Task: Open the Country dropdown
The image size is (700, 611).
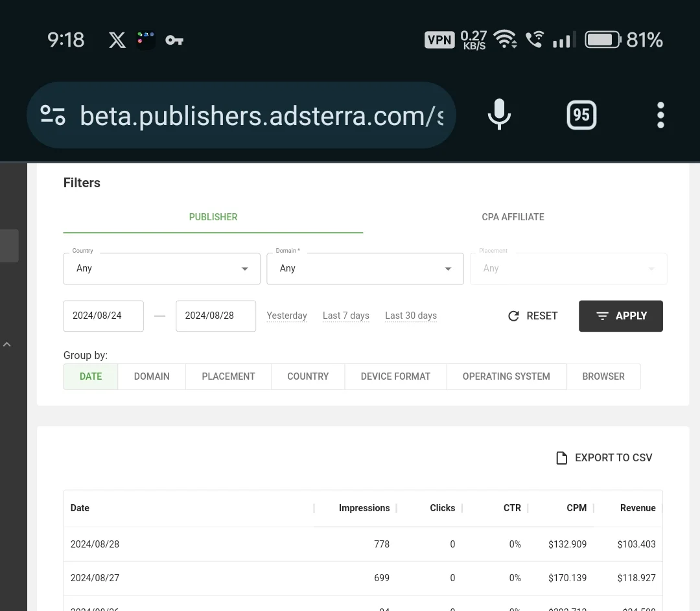Action: click(161, 269)
